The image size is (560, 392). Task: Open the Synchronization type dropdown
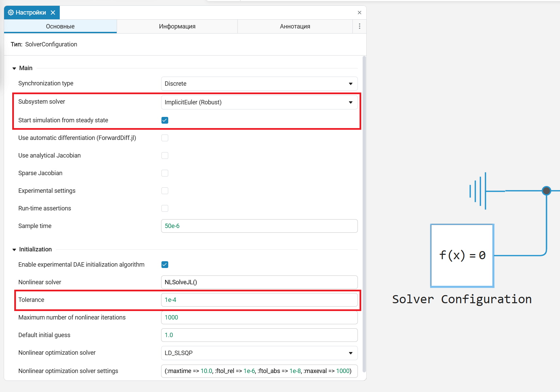coord(259,84)
